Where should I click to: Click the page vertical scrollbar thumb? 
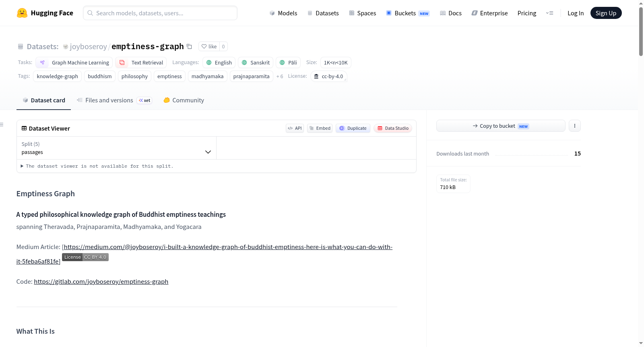click(641, 31)
